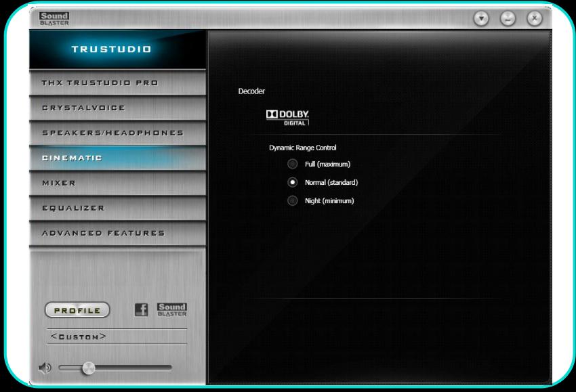The height and width of the screenshot is (392, 576).
Task: Click the Dynamic Range Control label
Action: pyautogui.click(x=303, y=148)
